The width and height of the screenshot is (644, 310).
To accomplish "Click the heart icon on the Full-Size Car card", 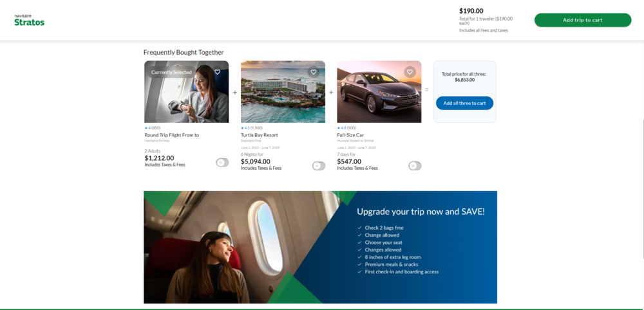I will point(410,72).
